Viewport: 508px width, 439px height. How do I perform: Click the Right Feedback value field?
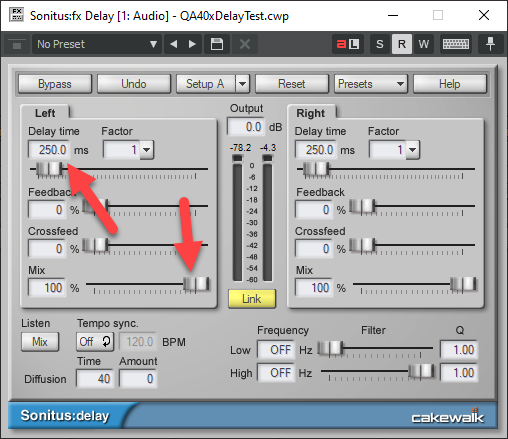click(x=314, y=210)
